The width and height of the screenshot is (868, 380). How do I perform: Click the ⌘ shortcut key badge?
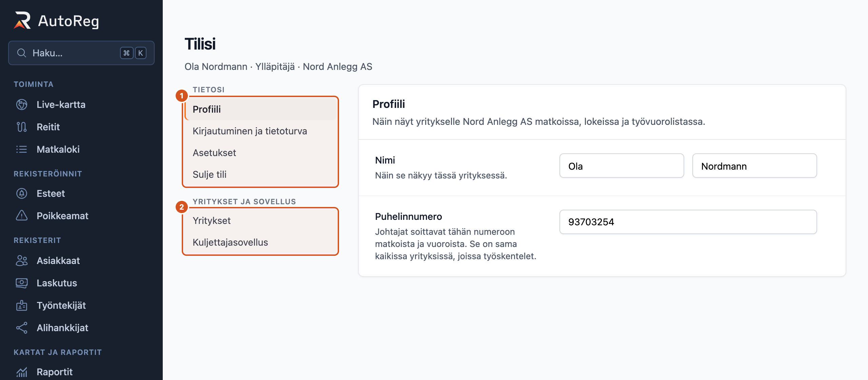coord(126,53)
